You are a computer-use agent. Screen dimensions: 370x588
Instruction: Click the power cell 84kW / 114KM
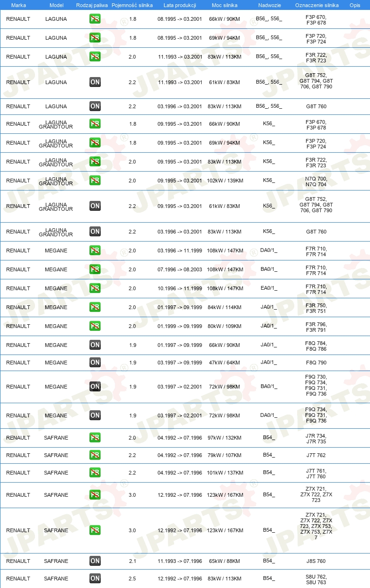[x=225, y=307]
